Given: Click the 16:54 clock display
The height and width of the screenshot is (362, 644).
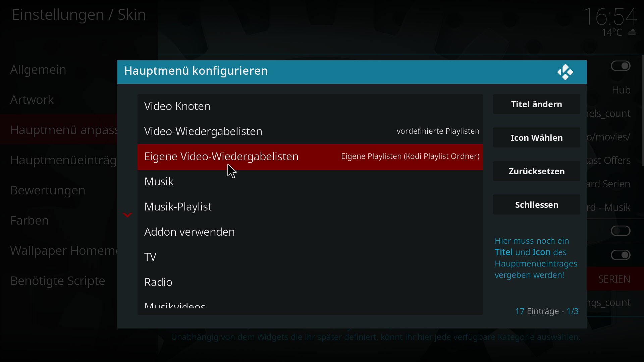Looking at the screenshot, I should click(610, 17).
